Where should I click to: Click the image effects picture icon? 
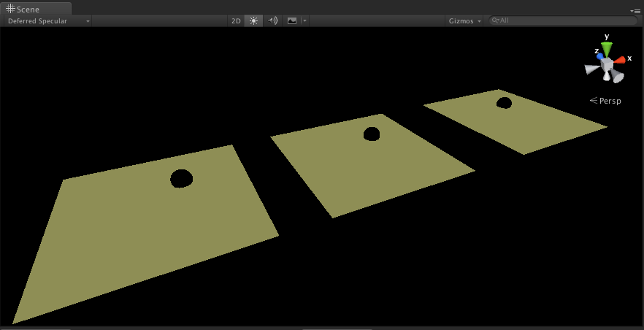pyautogui.click(x=292, y=21)
